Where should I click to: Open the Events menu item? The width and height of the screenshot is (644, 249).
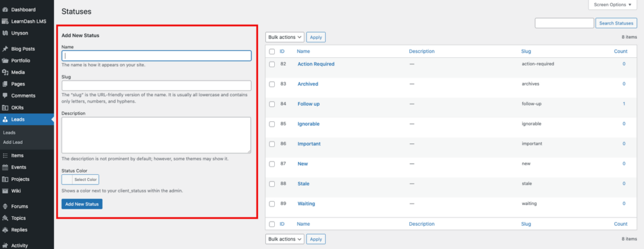[x=19, y=167]
